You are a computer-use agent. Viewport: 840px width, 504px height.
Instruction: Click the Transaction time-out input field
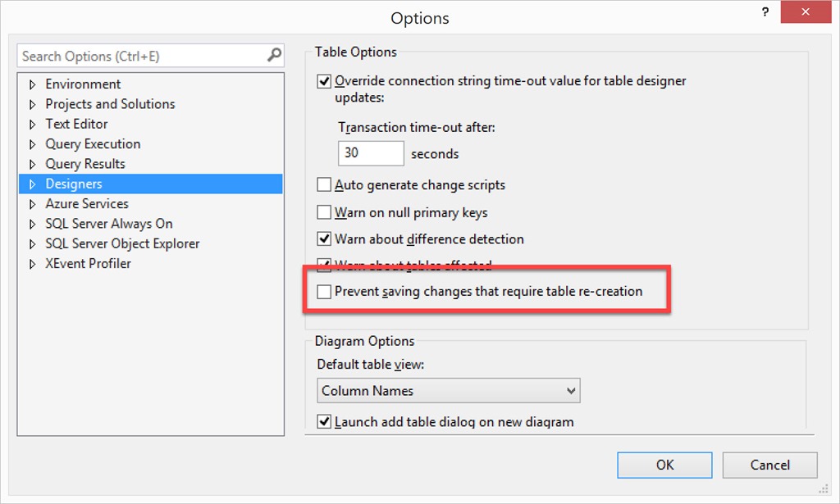tap(370, 152)
